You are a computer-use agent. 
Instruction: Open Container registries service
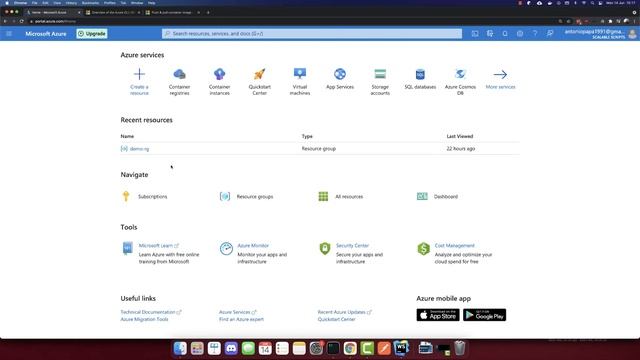click(179, 82)
